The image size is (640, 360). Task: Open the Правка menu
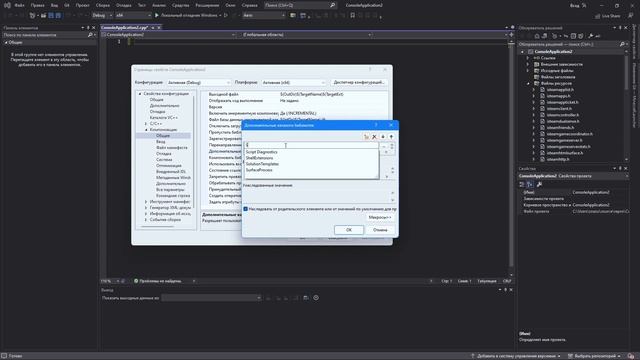(x=37, y=5)
